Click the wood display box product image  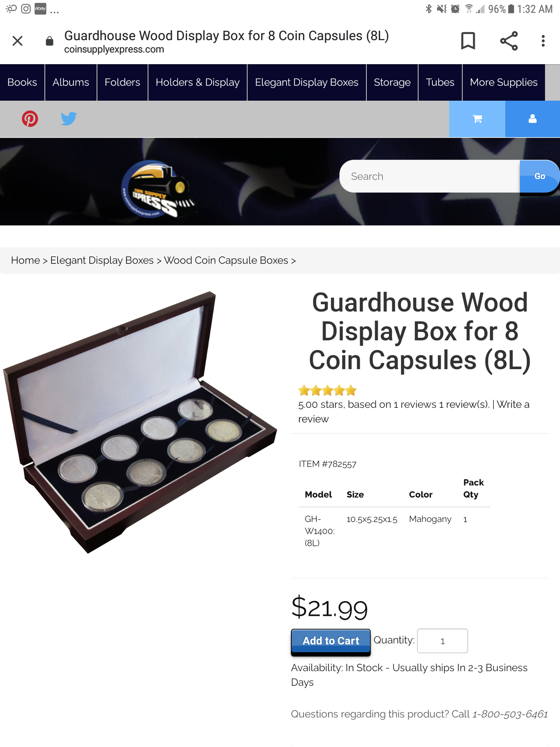[139, 422]
